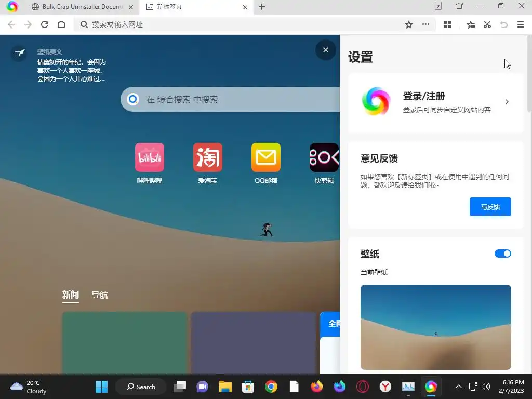532x399 pixels.
Task: Launch Opera from taskbar
Action: pos(362,387)
